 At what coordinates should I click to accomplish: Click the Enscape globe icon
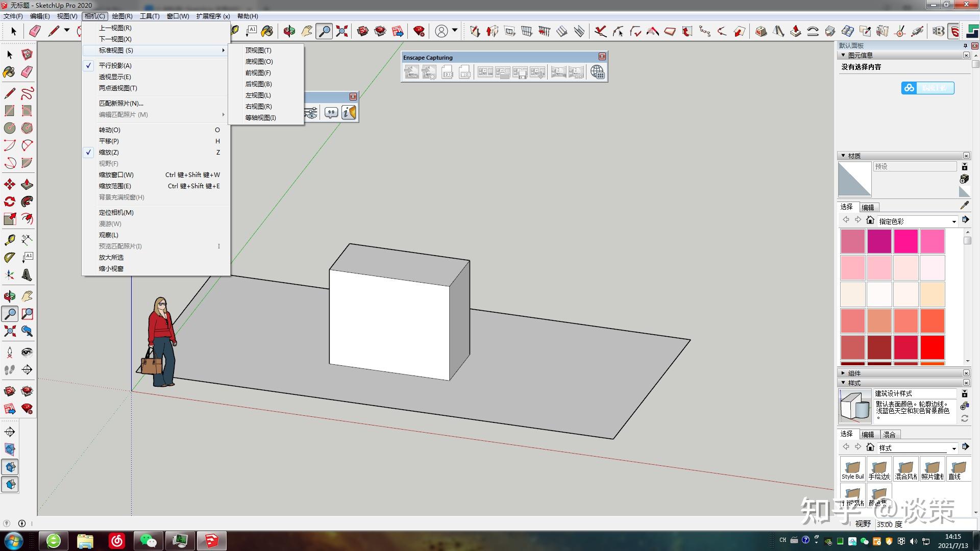[x=597, y=72]
